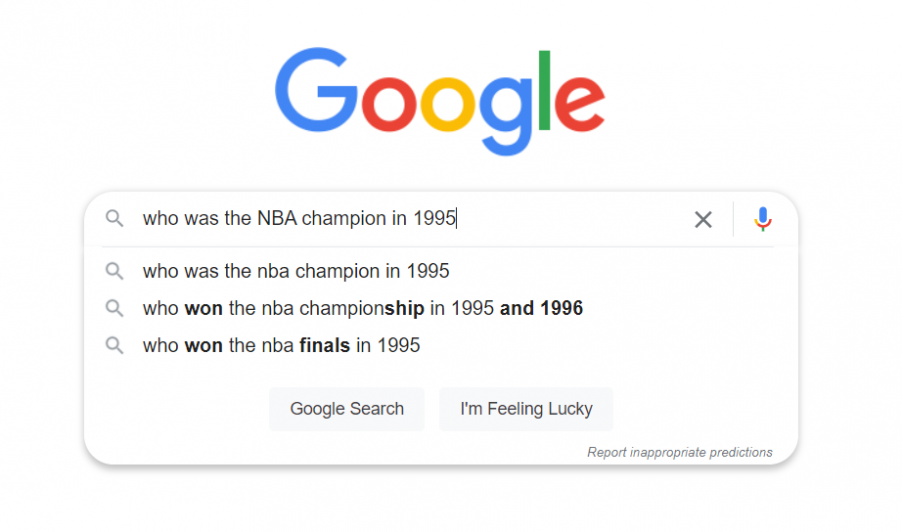This screenshot has width=902, height=532.
Task: Click the yellow 'o' in the Google logo
Action: click(448, 103)
